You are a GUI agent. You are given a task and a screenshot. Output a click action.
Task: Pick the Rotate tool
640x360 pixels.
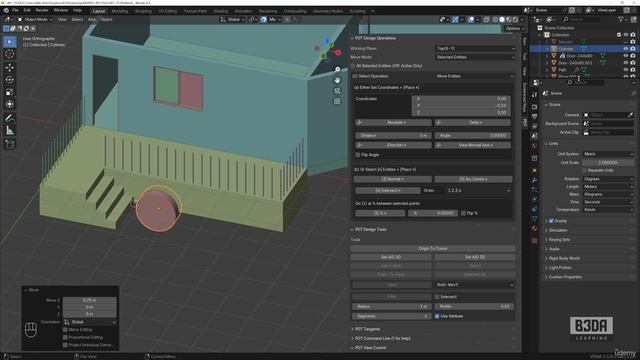9,80
